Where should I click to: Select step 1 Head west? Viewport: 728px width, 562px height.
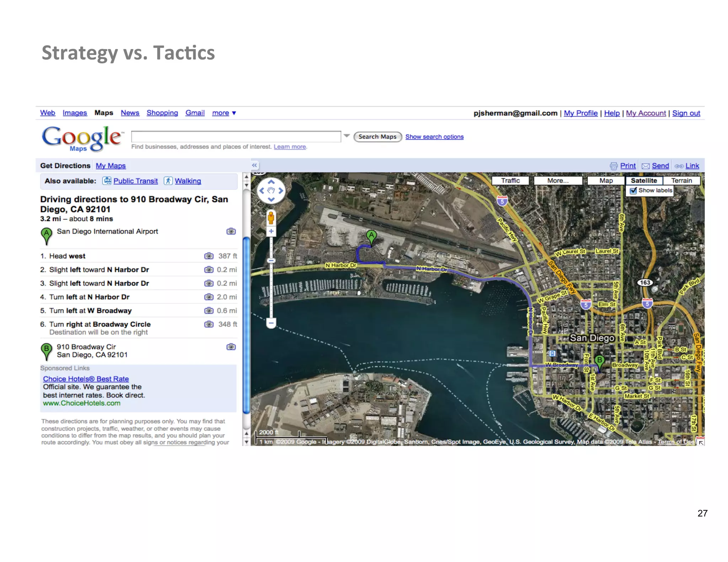click(139, 256)
